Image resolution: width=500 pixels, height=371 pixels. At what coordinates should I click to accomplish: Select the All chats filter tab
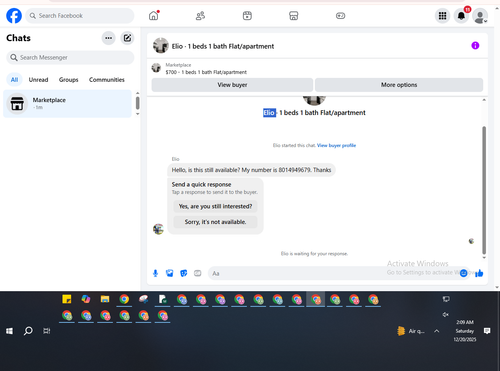coord(14,80)
